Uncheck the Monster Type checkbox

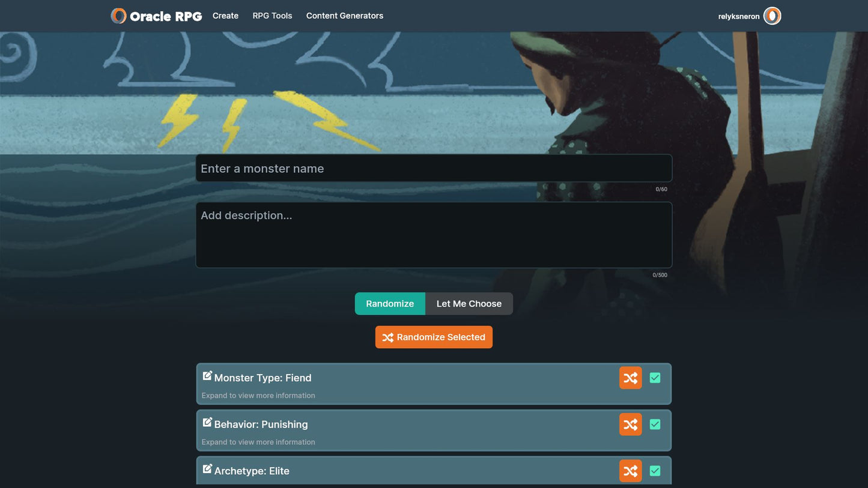[x=655, y=378]
